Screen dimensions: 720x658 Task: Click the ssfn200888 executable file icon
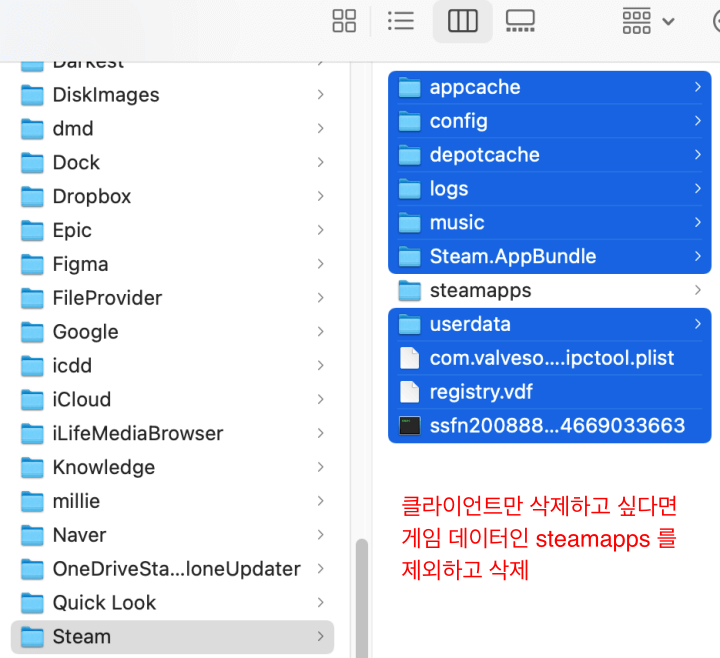[x=409, y=426]
